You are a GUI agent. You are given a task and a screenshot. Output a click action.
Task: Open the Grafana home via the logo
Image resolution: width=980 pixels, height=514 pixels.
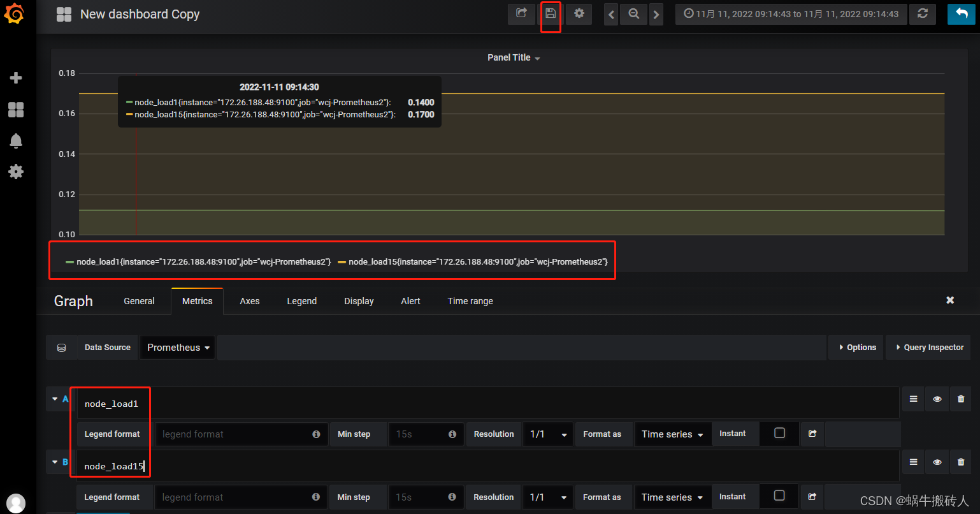click(x=15, y=14)
